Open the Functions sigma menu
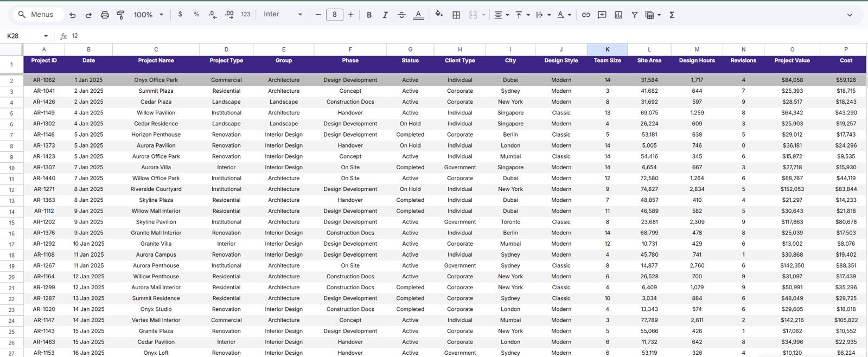 click(672, 15)
